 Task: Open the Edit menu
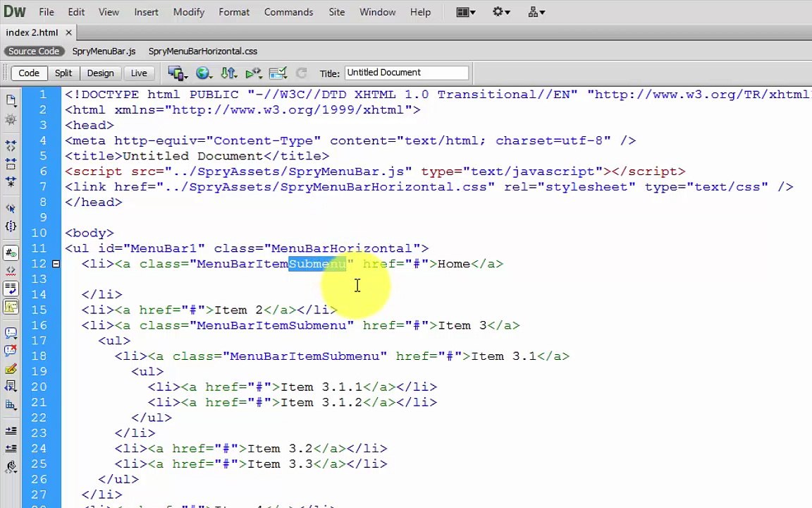coord(76,12)
